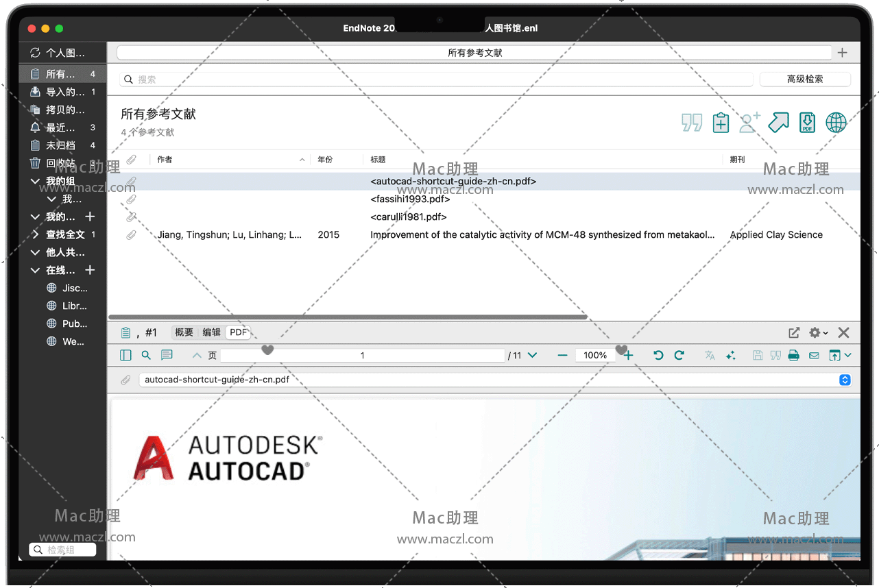Open the online search globe icon
This screenshot has height=588, width=879.
836,123
